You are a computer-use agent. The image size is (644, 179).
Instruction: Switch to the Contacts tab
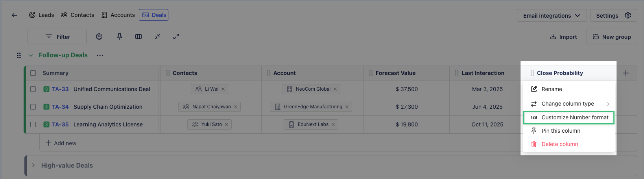click(x=78, y=15)
